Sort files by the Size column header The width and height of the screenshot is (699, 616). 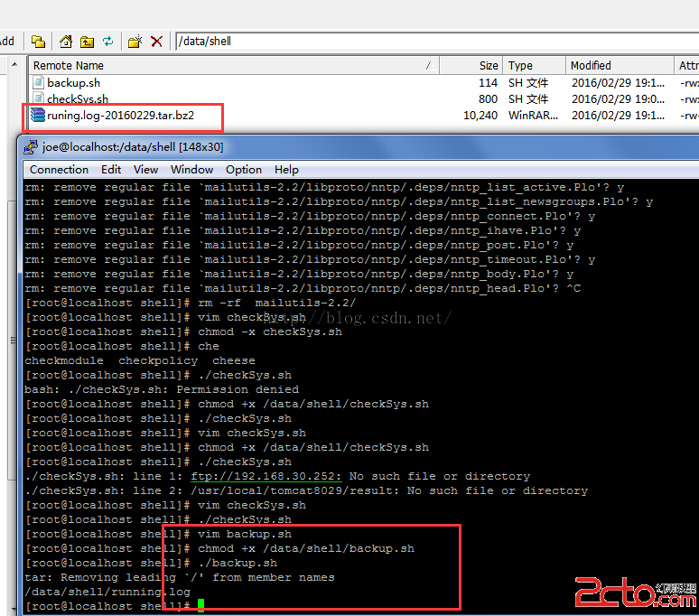[471, 66]
